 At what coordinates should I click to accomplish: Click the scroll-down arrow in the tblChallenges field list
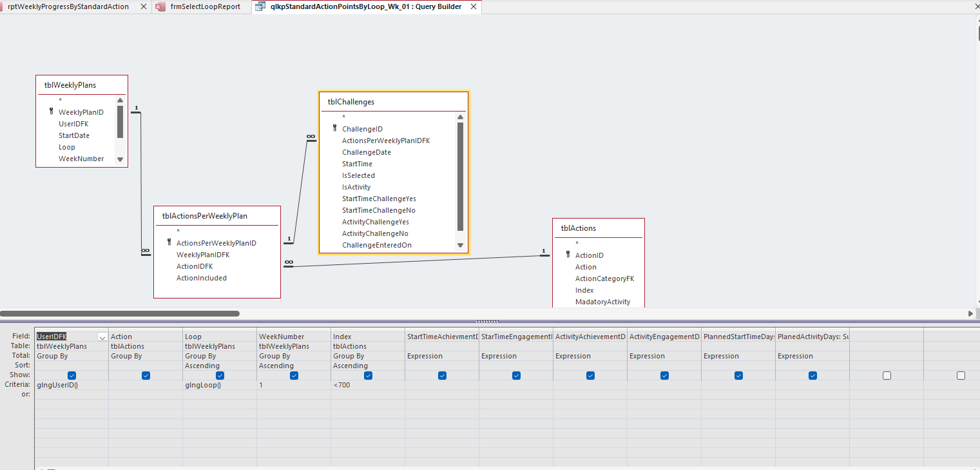tap(460, 245)
